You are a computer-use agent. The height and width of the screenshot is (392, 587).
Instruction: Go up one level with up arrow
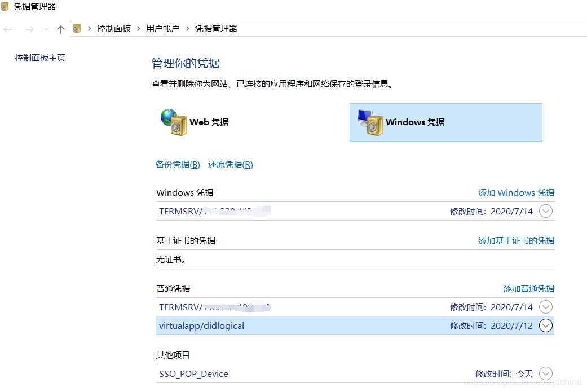61,29
